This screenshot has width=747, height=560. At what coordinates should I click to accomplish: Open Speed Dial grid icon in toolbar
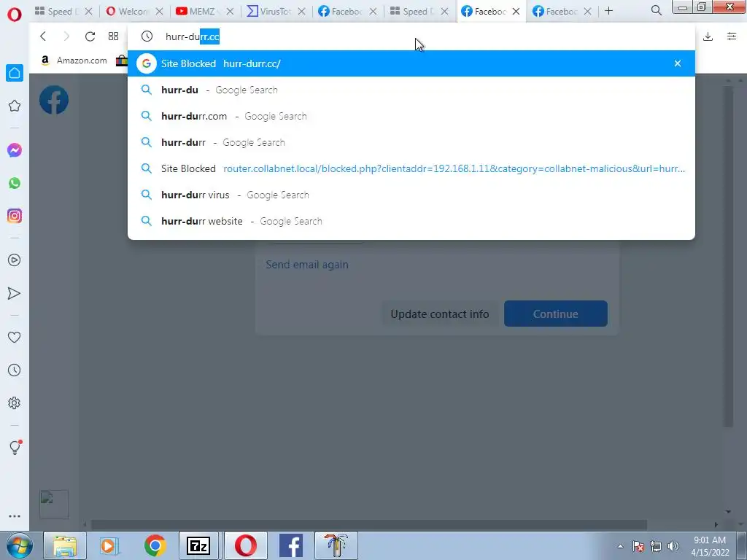(x=113, y=36)
